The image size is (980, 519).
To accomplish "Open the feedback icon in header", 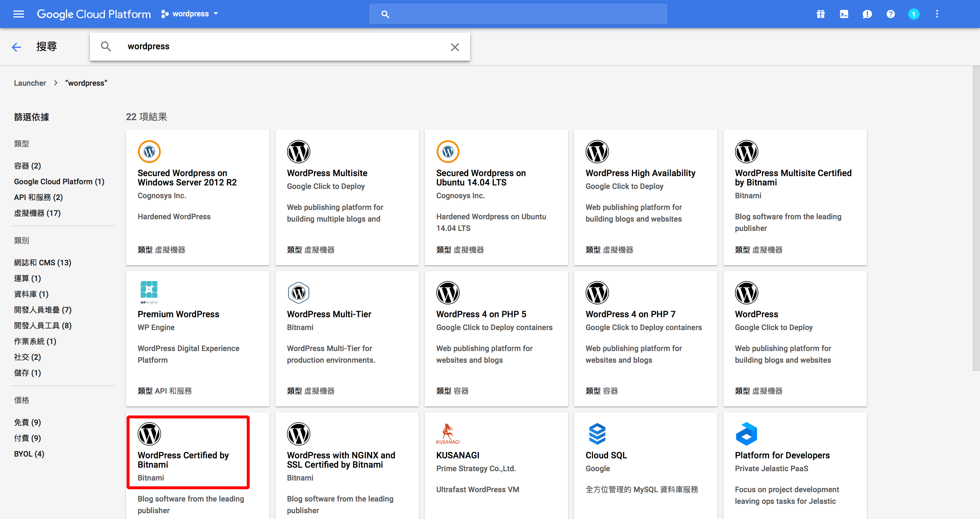I will coord(867,14).
